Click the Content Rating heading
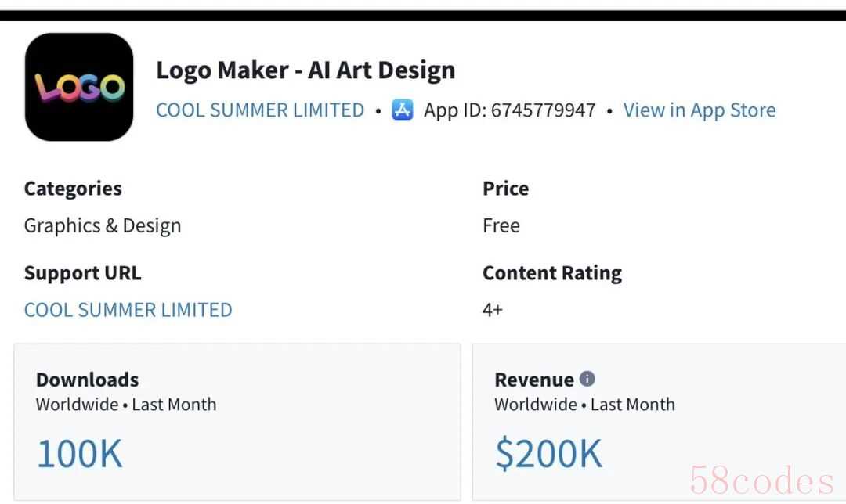The image size is (846, 504). [x=552, y=273]
